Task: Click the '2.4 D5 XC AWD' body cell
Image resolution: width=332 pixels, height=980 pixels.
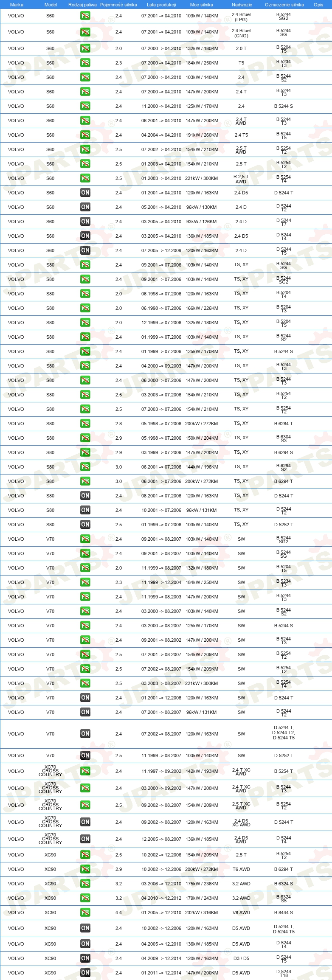Action: coord(241,823)
